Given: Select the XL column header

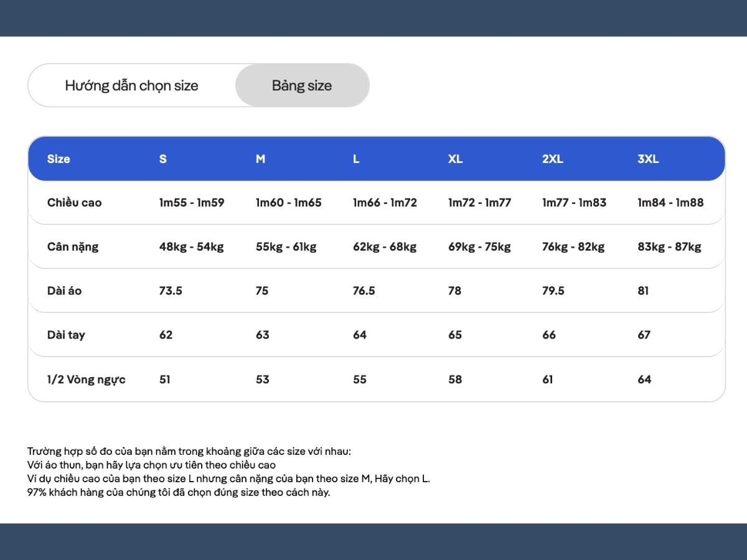Looking at the screenshot, I should 455,159.
